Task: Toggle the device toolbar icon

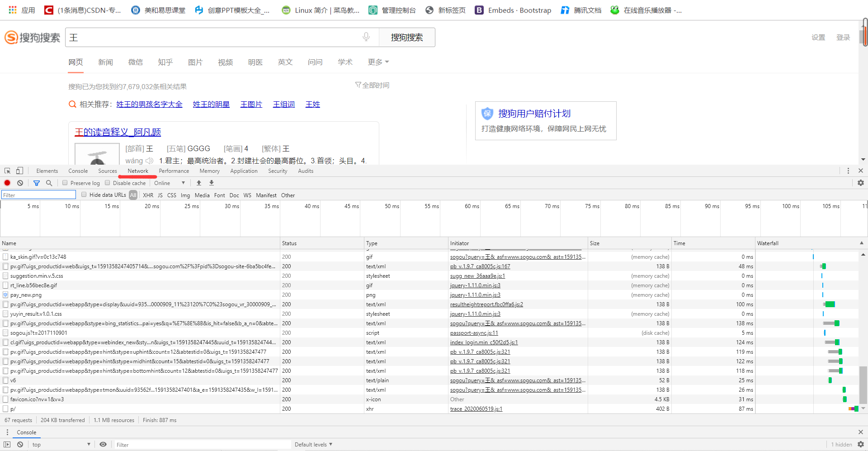Action: [x=19, y=171]
